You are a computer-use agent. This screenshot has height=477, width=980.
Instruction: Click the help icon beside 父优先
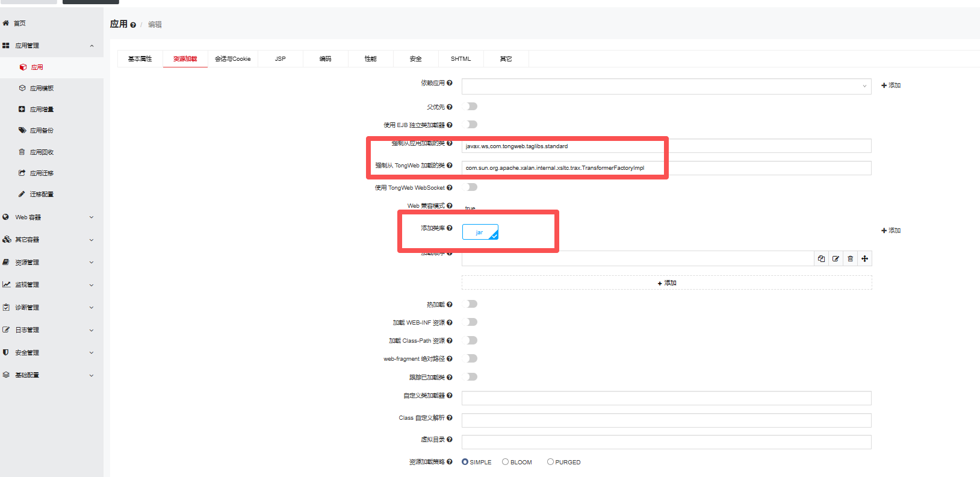tap(450, 107)
